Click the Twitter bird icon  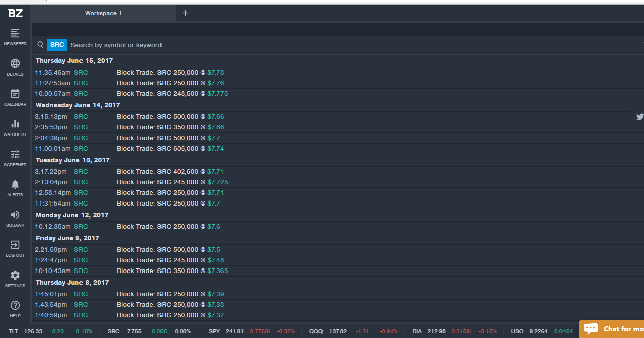[x=640, y=117]
